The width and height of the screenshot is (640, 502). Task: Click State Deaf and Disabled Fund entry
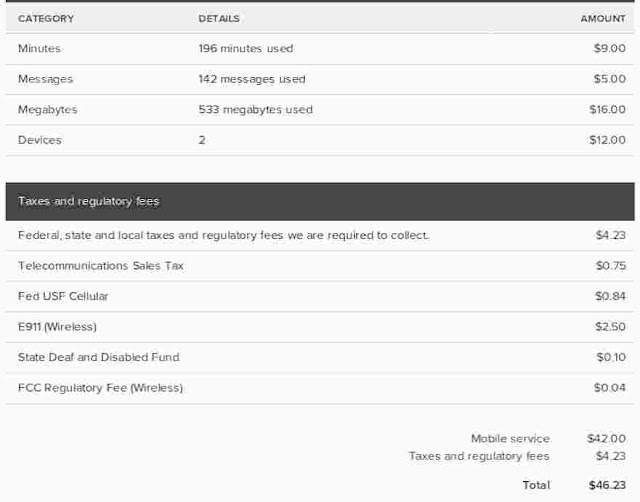pos(98,357)
